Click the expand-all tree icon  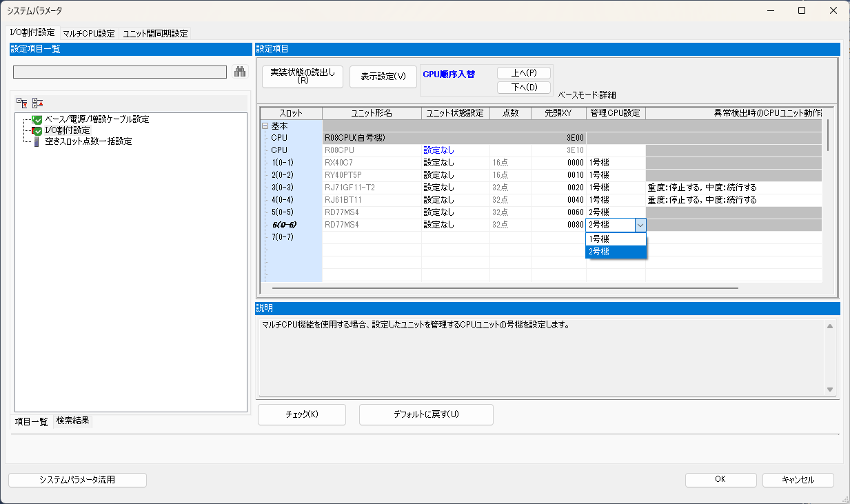pyautogui.click(x=37, y=102)
